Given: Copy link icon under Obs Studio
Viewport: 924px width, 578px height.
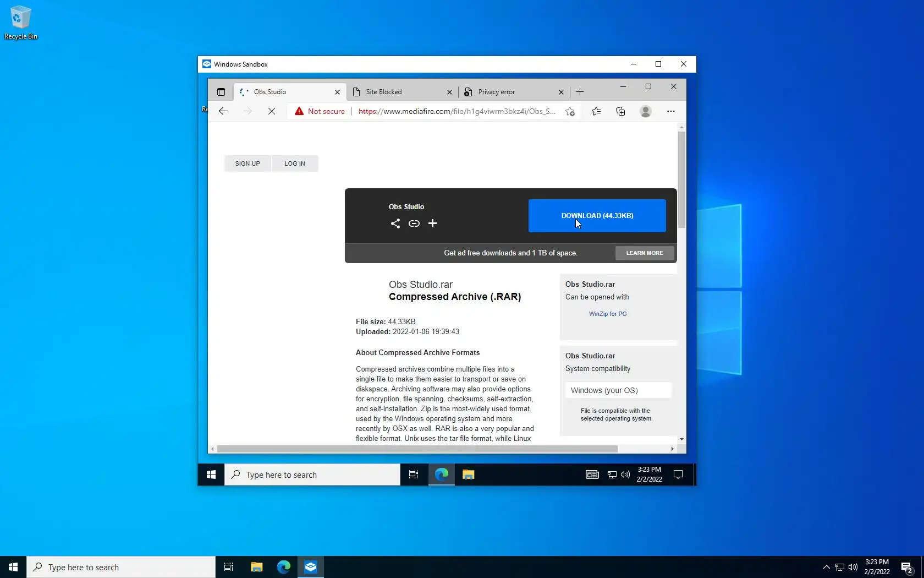Looking at the screenshot, I should click(414, 223).
